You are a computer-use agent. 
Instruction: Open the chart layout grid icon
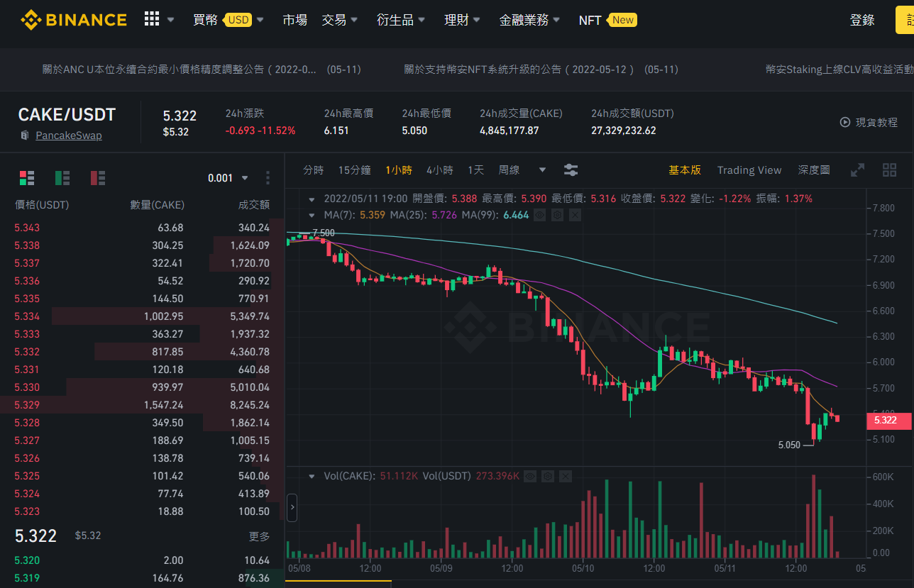point(889,170)
